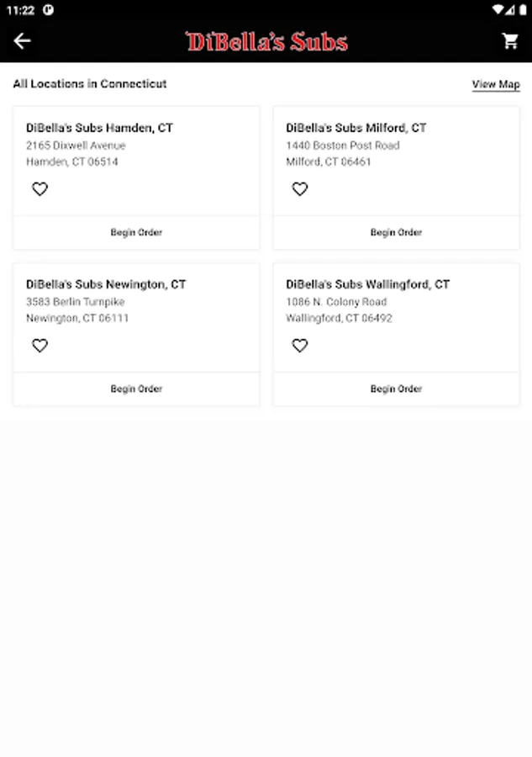Begin Order at Hamden, CT
Viewport: 532px width, 757px height.
tap(136, 232)
